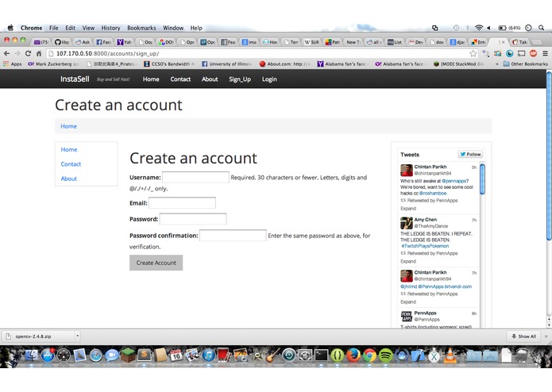Open Finder in the Dock

(x=31, y=355)
